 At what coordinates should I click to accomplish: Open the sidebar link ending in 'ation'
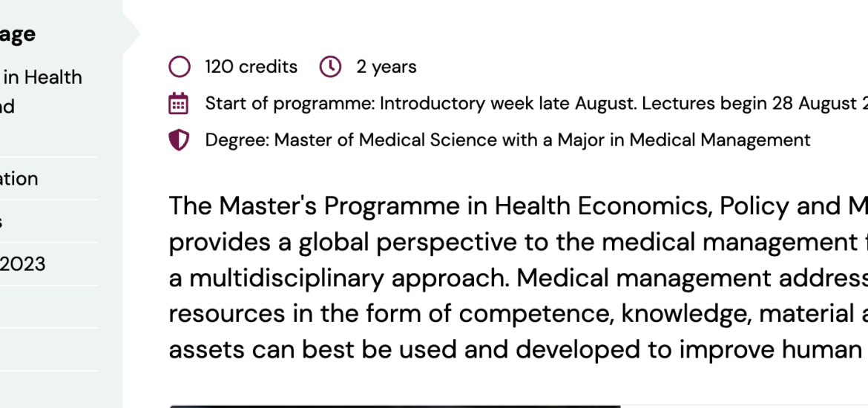19,179
